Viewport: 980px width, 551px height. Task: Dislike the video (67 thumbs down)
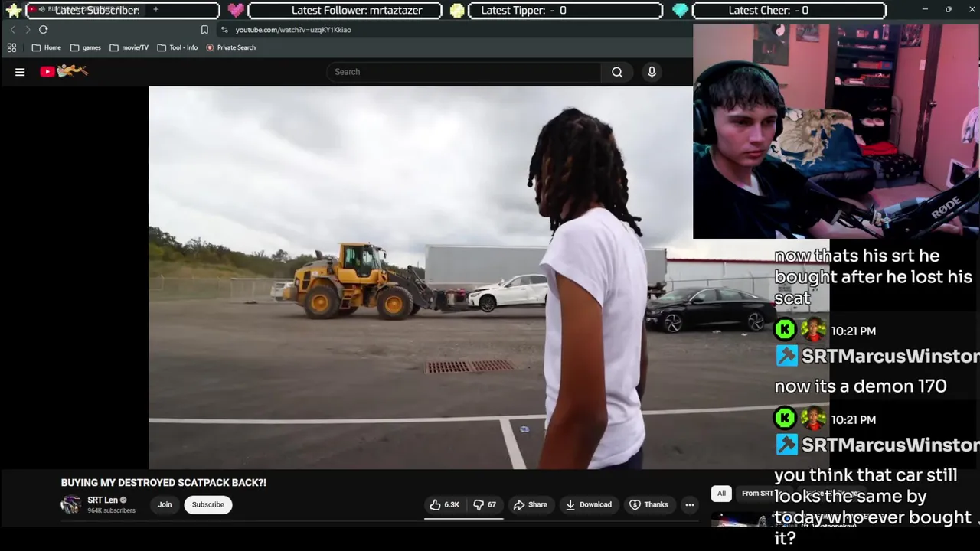tap(485, 504)
